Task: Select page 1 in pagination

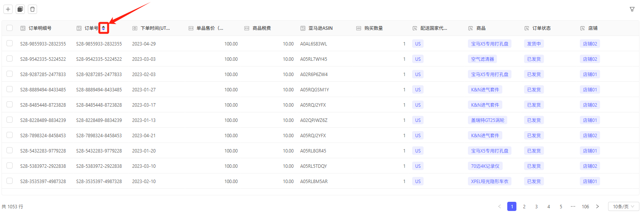Action: coord(512,206)
